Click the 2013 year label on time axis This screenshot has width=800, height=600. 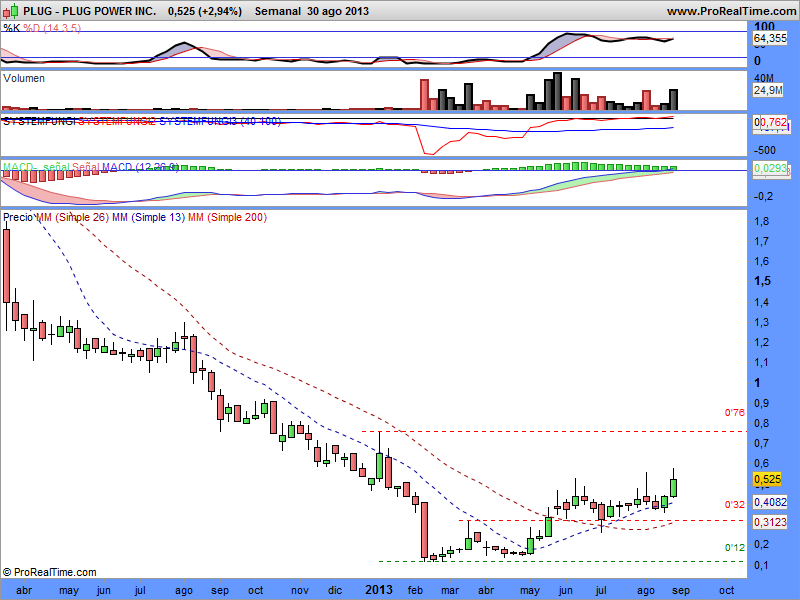pyautogui.click(x=379, y=590)
